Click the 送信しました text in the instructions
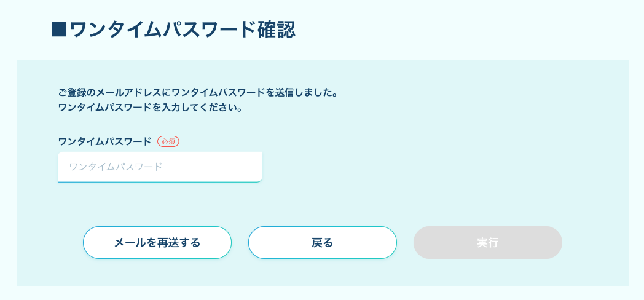644x300 pixels. (307, 93)
